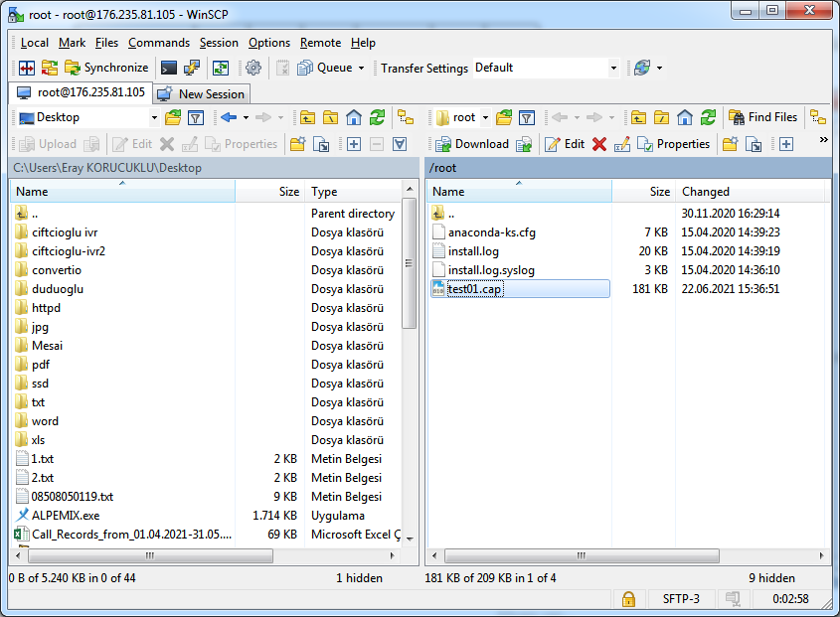Go to remote home directory icon
This screenshot has width=840, height=617.
pos(685,117)
